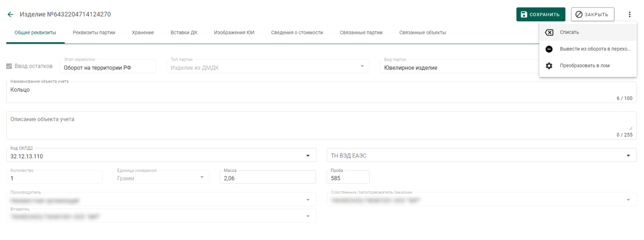
Task: Click the Количество input field
Action: (54, 177)
